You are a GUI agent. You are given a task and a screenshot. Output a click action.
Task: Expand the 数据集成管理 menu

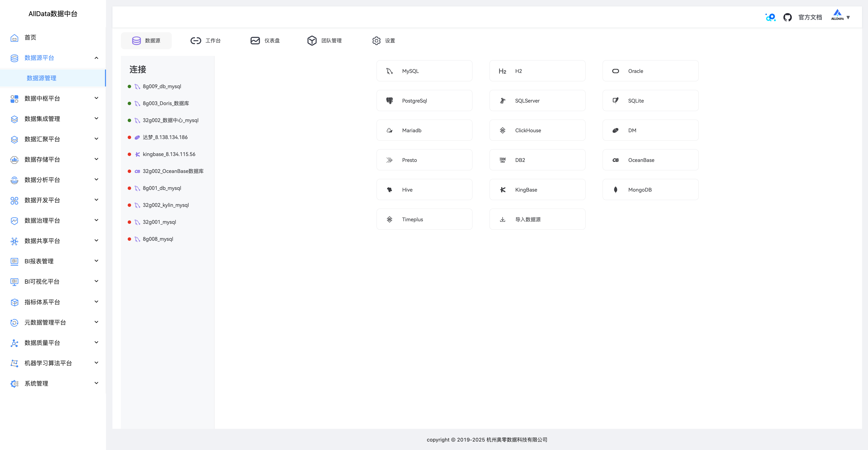tap(53, 119)
